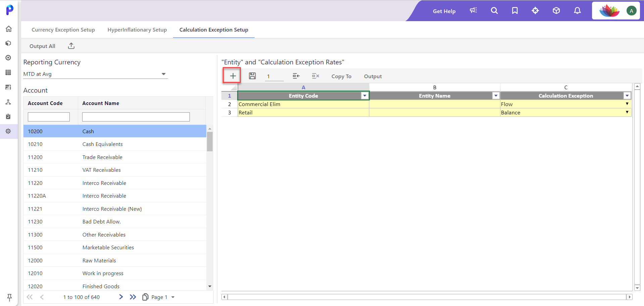Go to next page arrow
This screenshot has width=644, height=306.
(121, 297)
